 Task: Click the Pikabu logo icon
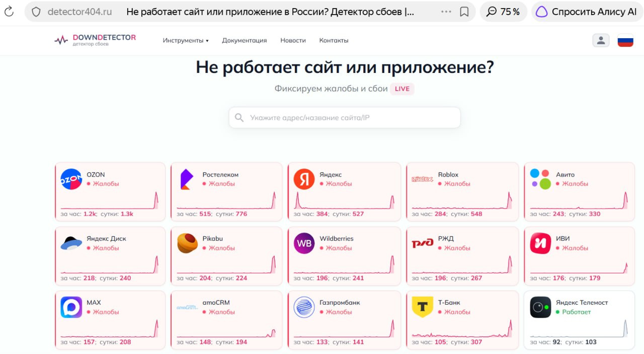[187, 243]
